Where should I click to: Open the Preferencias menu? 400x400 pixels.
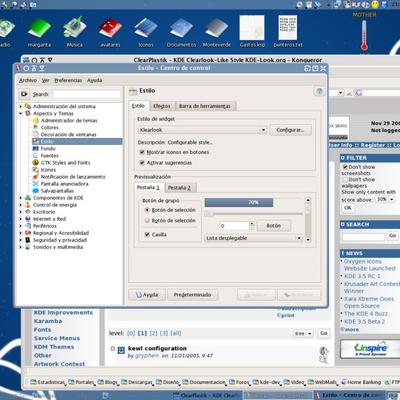(x=68, y=80)
